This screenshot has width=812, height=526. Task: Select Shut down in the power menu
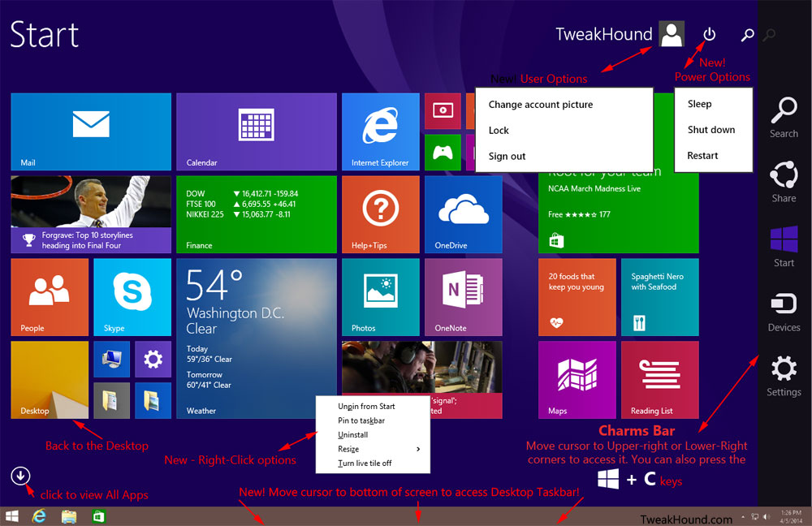(x=711, y=129)
